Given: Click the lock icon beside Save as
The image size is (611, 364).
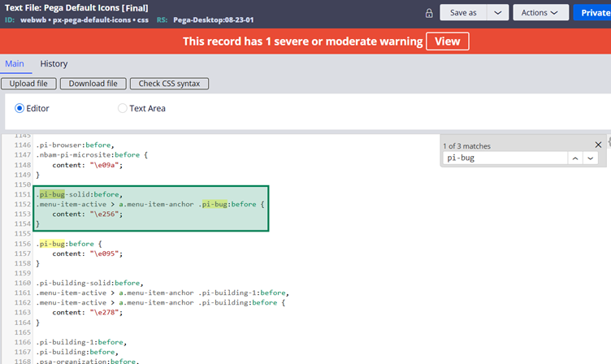Looking at the screenshot, I should click(429, 13).
